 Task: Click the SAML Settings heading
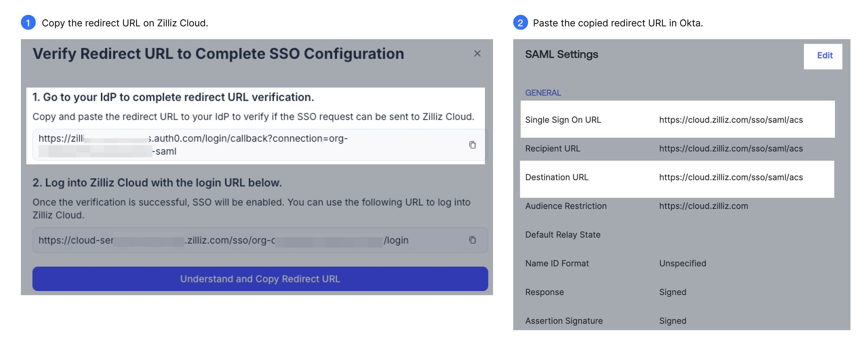pos(561,54)
